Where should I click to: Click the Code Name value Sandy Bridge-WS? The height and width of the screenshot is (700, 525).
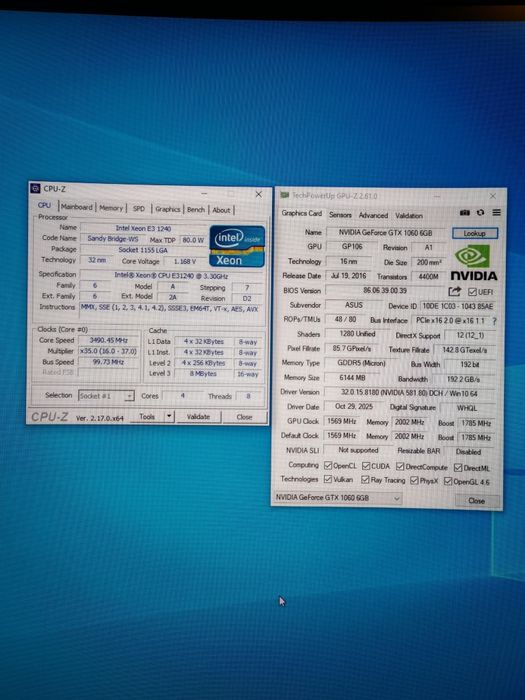[113, 238]
